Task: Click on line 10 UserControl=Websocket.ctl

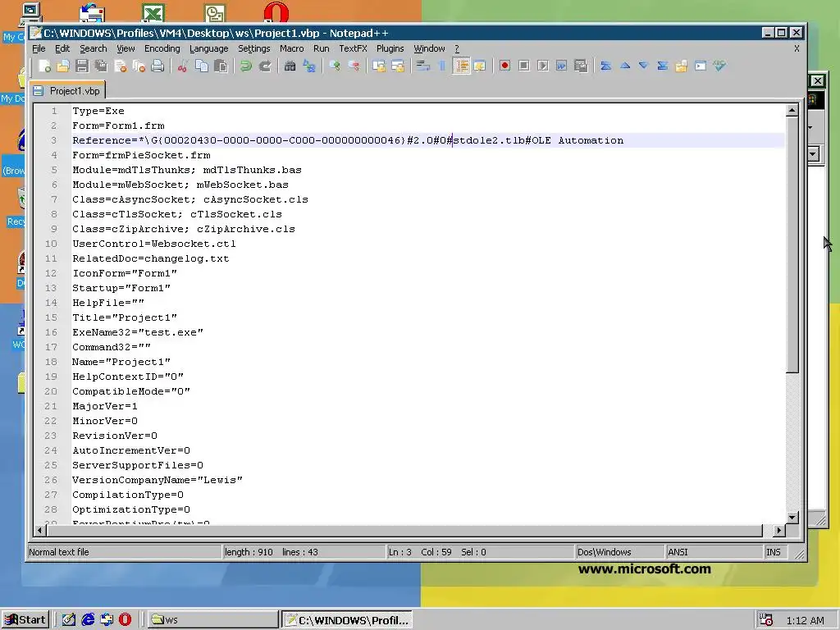Action: click(154, 244)
